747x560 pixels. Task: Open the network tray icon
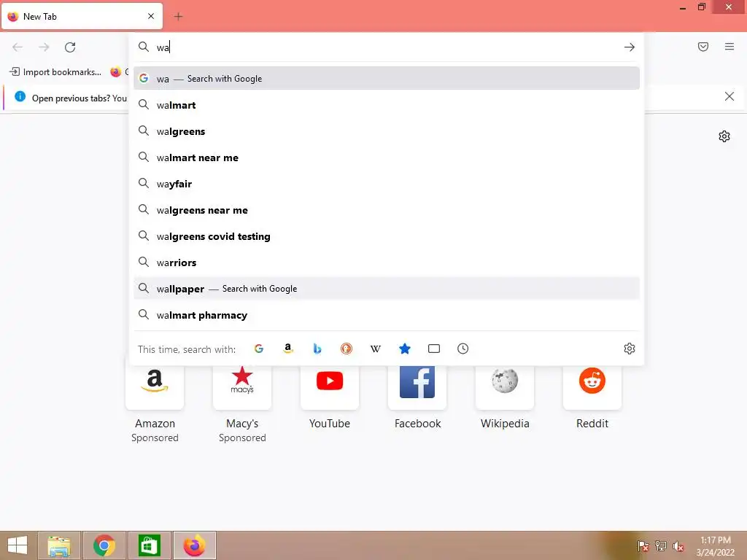tap(661, 546)
